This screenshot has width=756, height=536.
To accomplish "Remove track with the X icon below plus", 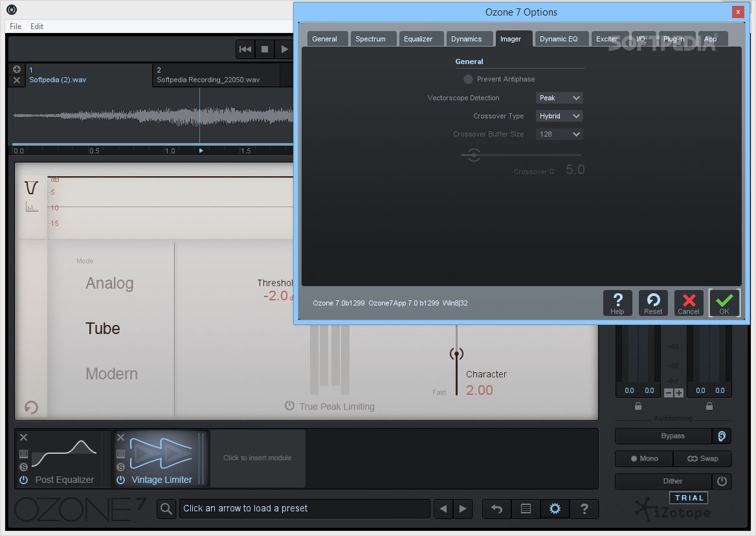I will point(16,80).
